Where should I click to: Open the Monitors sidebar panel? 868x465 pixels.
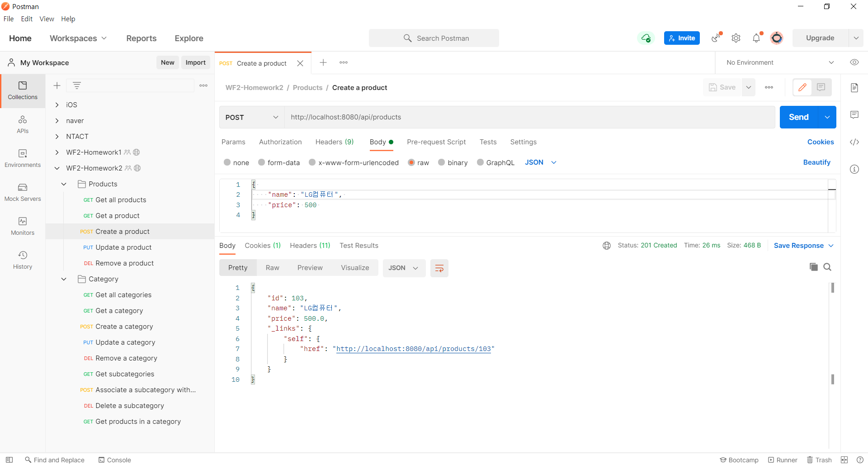tap(23, 227)
